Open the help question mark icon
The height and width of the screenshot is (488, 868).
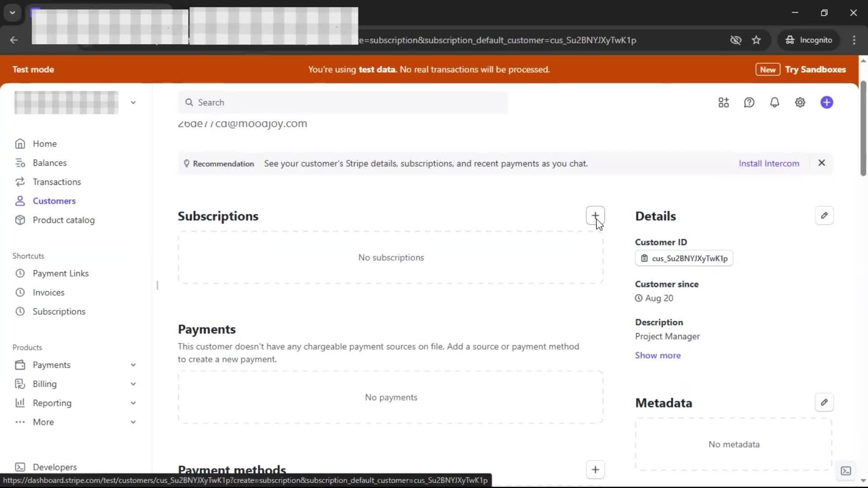point(749,103)
